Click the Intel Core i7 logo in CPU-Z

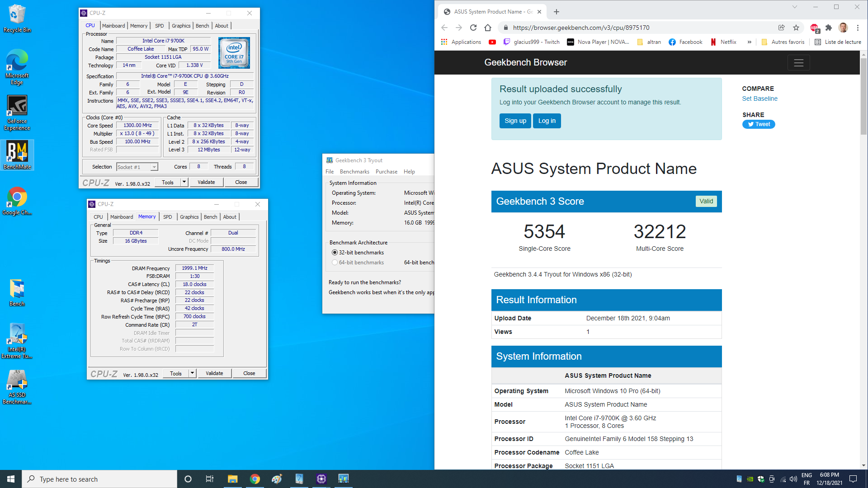click(x=234, y=53)
